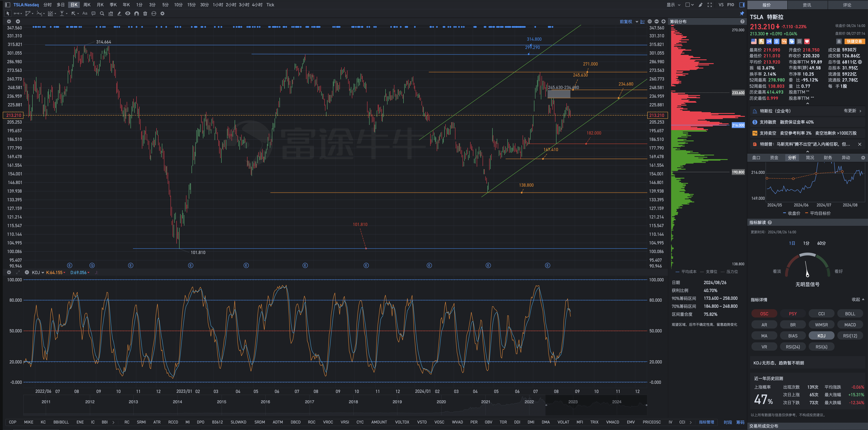Click the X,Y axis settings icon
Viewport: 868px width, 430px height.
tap(643, 22)
